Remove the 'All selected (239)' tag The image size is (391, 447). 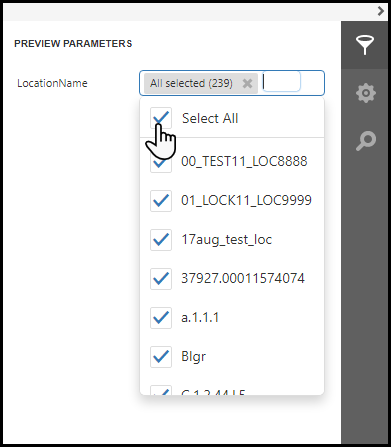(247, 83)
